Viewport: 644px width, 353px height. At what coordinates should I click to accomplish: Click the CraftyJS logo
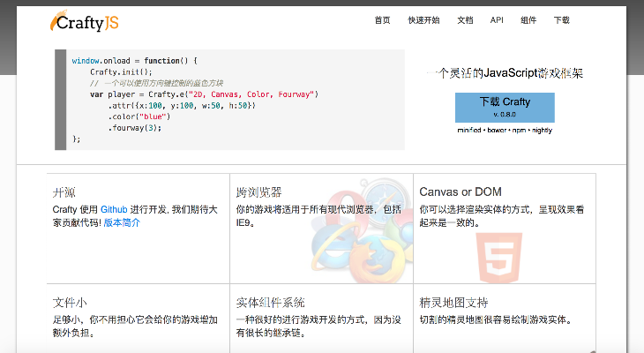pos(86,19)
